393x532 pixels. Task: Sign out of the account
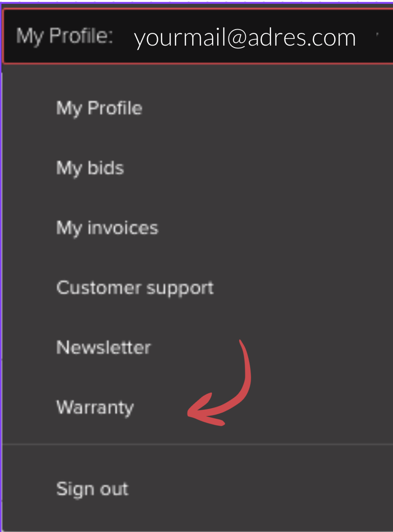92,489
